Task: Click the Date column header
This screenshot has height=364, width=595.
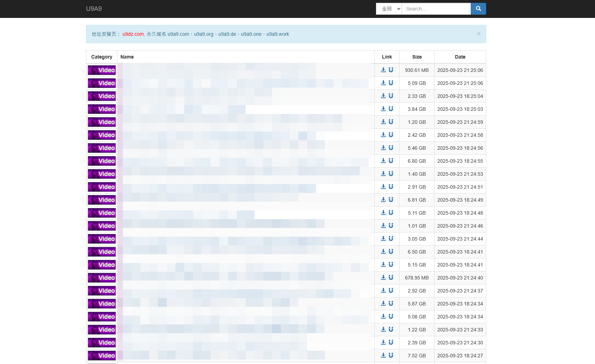Action: [460, 57]
